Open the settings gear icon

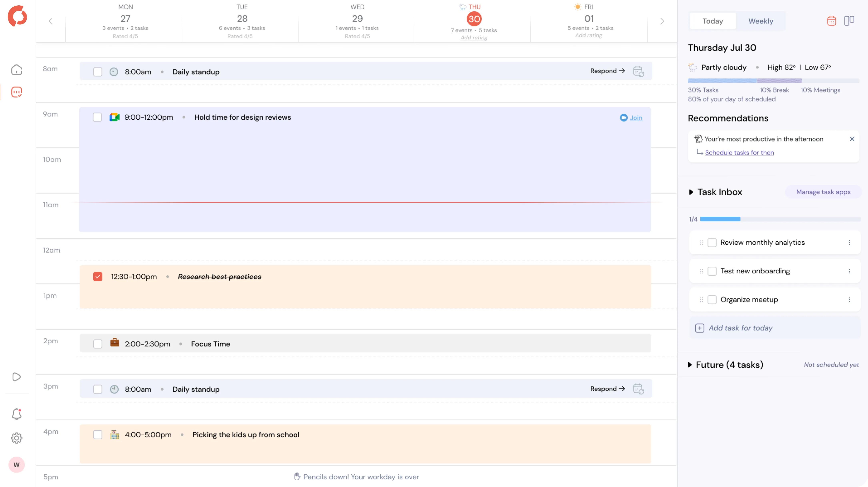click(17, 438)
